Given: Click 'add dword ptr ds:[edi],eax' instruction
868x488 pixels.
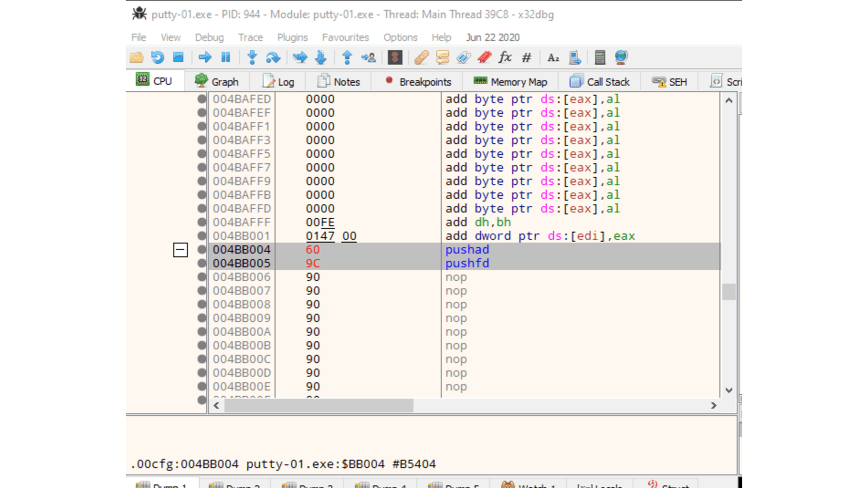Looking at the screenshot, I should tap(540, 236).
